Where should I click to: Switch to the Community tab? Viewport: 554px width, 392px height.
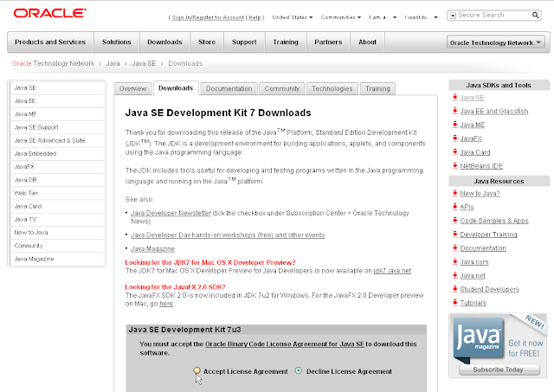tap(282, 88)
